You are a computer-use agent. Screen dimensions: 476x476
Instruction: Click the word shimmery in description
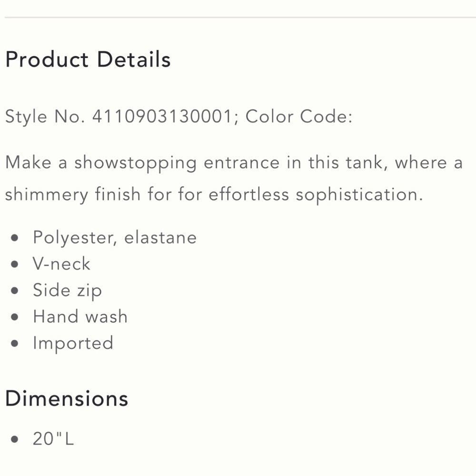[46, 195]
